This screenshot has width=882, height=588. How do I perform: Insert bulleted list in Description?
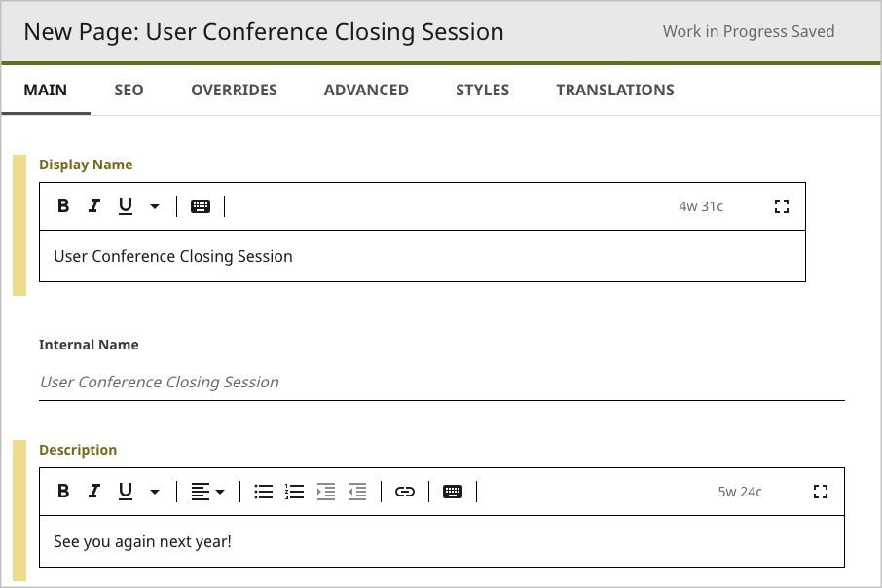[x=263, y=492]
